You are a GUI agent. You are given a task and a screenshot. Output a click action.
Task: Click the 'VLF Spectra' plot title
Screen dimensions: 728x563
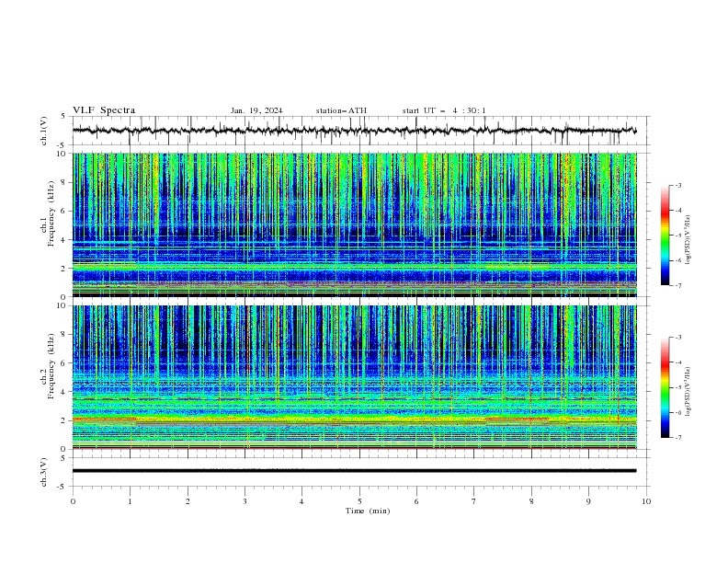[x=104, y=110]
